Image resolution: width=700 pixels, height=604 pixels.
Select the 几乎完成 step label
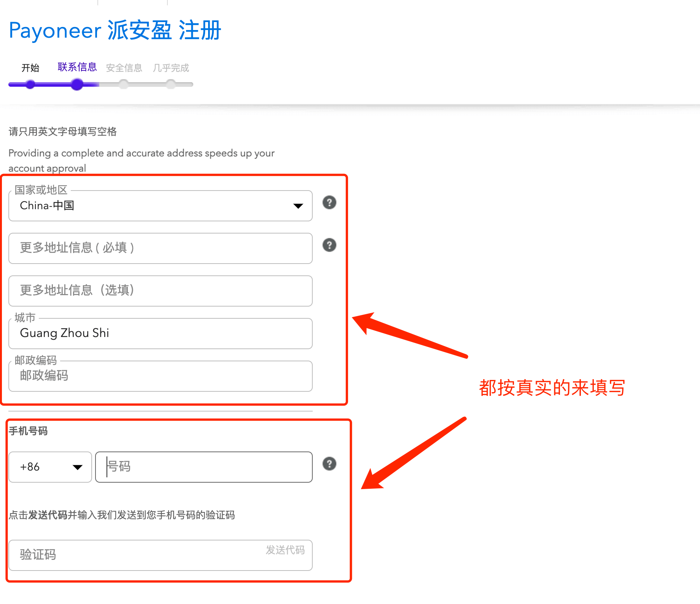pyautogui.click(x=171, y=68)
